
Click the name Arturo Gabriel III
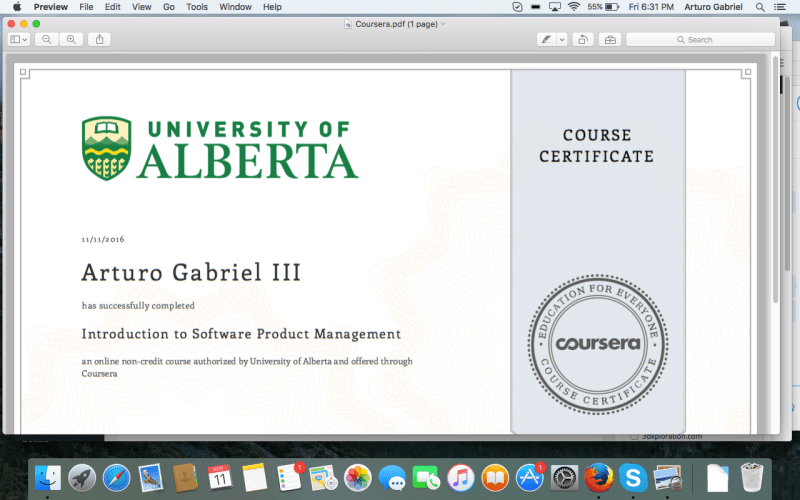tap(191, 272)
